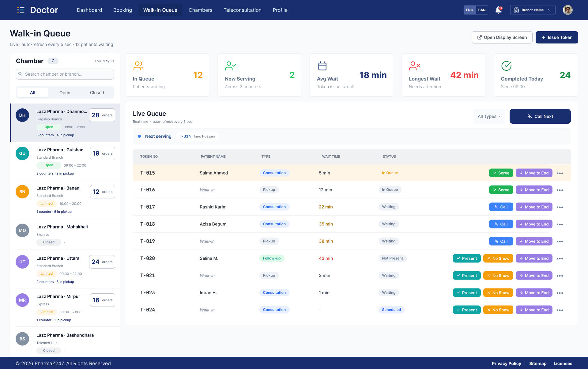Serve token T-015 Salma Ahmed
588x369 pixels.
pyautogui.click(x=501, y=173)
